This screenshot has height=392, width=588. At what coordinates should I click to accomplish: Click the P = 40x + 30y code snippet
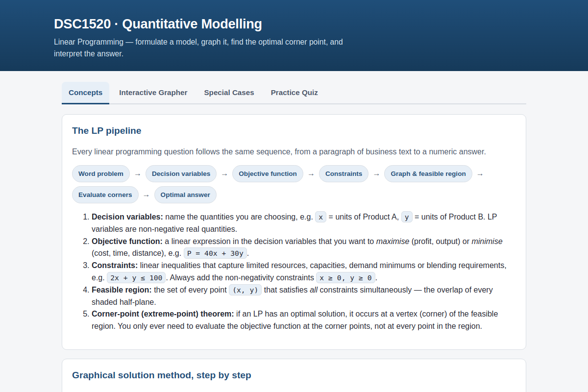coord(216,253)
